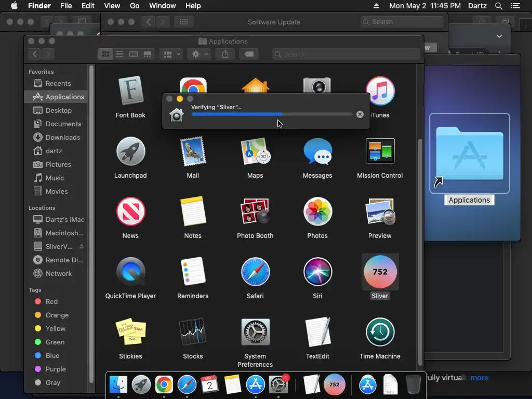Open the Action gear dropdown menu
532x399 pixels.
(199, 54)
